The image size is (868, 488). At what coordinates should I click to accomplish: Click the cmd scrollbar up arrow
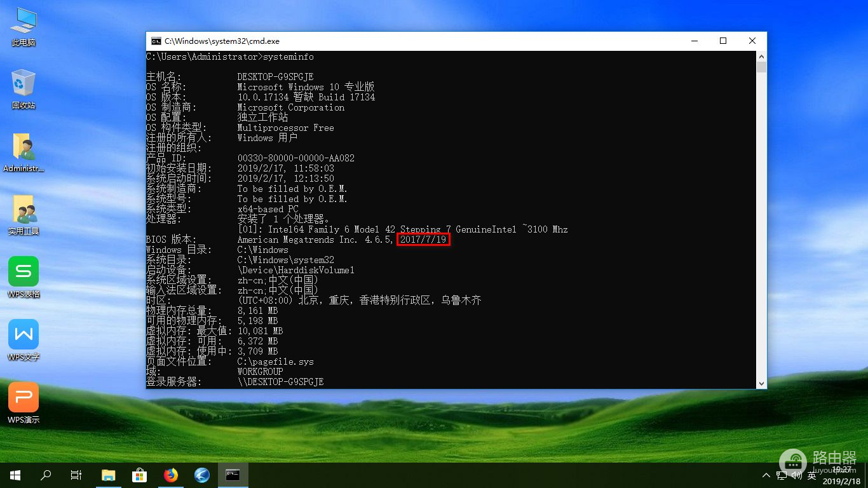coord(761,57)
